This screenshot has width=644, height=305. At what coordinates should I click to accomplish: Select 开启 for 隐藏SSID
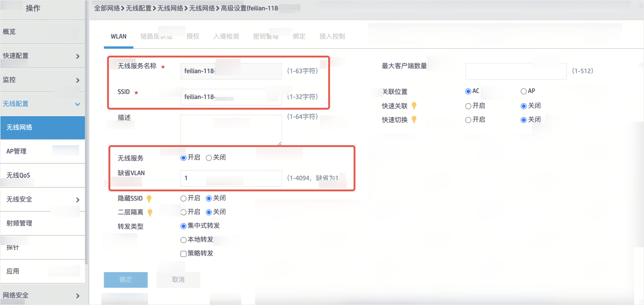[183, 198]
